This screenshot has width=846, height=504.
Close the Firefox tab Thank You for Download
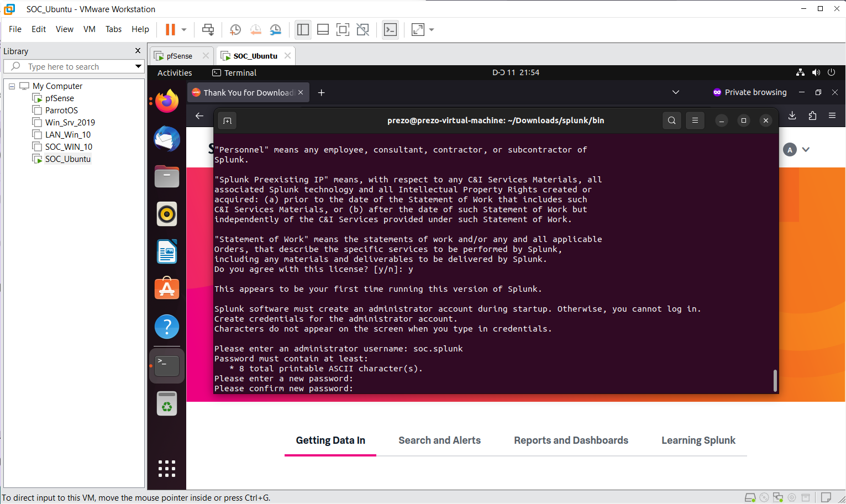(x=301, y=92)
